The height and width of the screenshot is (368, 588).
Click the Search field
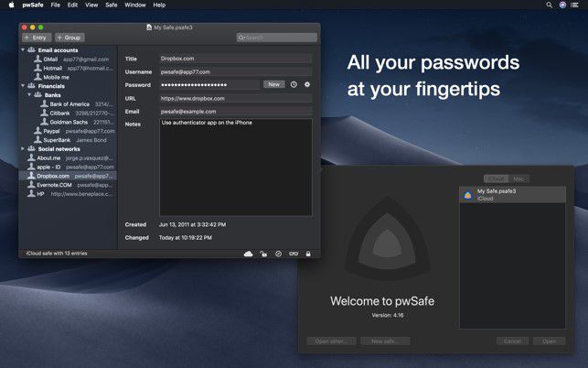pos(277,38)
